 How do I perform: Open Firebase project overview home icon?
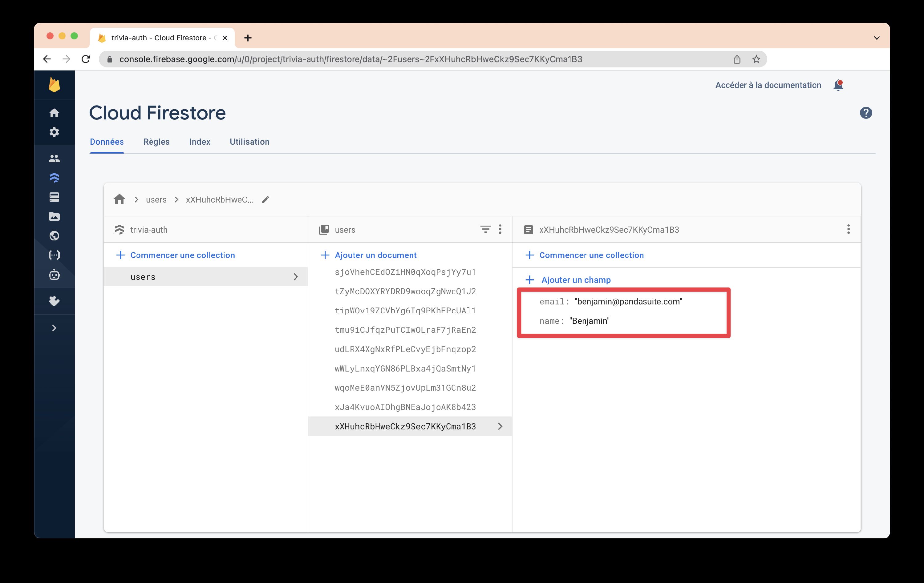click(54, 113)
